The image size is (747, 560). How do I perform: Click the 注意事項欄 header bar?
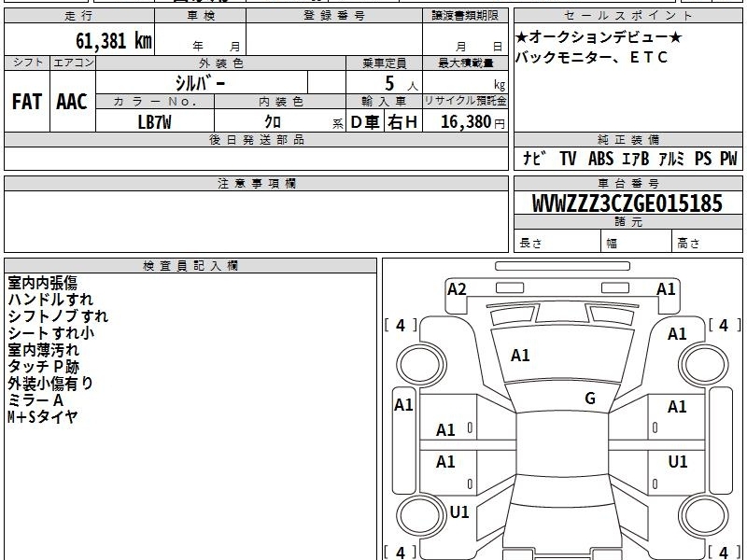(x=256, y=183)
